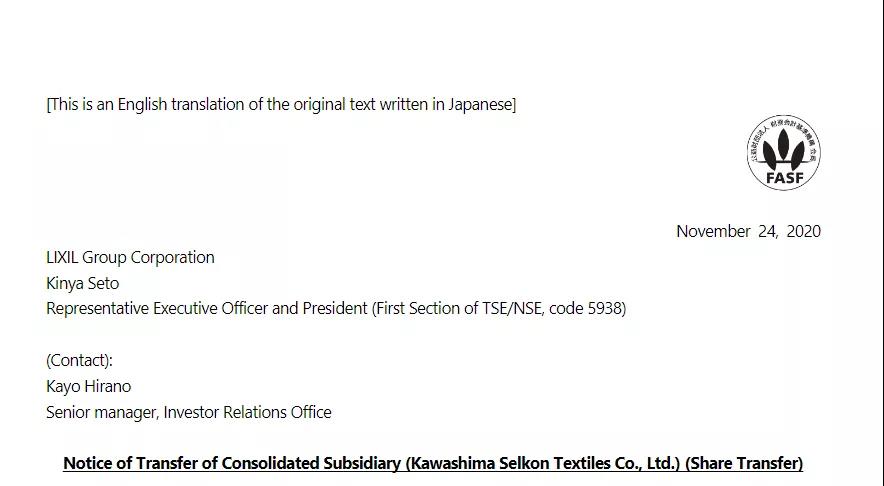This screenshot has width=884, height=486.
Task: Click Representative Executive Officer and President text
Action: [x=206, y=308]
